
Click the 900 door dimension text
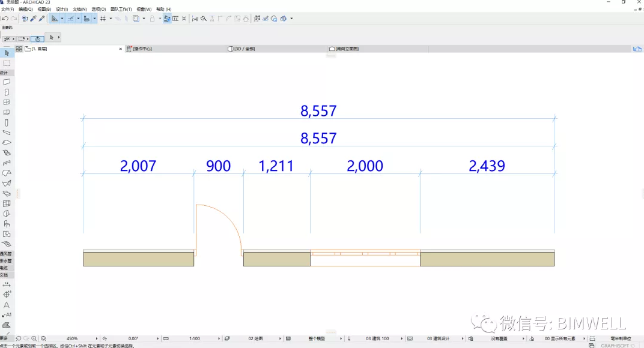point(218,166)
